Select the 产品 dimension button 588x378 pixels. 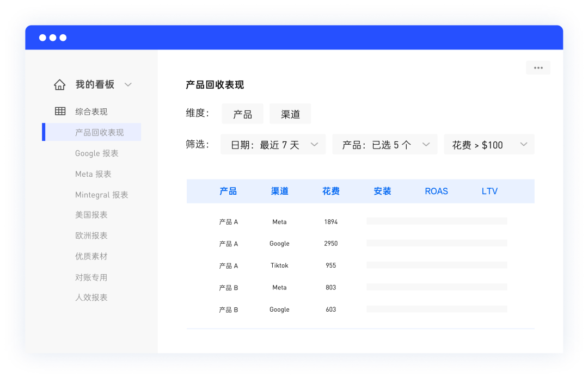[x=242, y=114]
